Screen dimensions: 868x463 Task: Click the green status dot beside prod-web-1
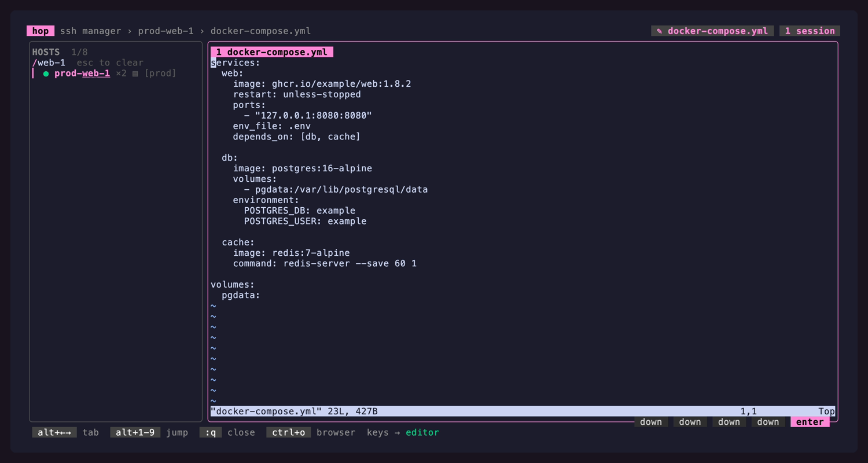pyautogui.click(x=46, y=74)
